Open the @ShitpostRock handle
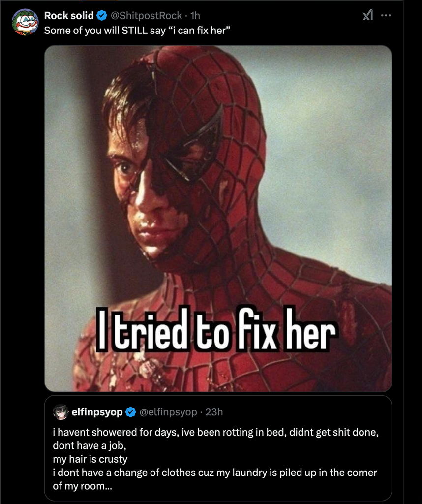 pyautogui.click(x=147, y=15)
